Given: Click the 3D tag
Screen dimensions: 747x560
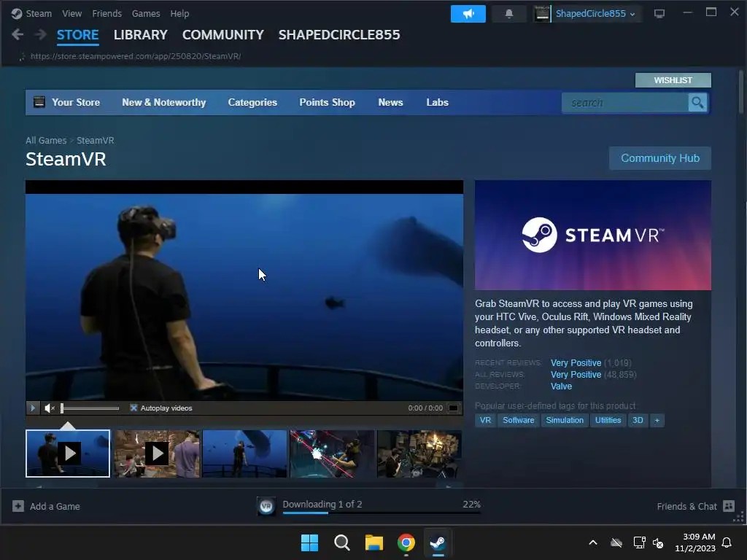Looking at the screenshot, I should pos(638,420).
